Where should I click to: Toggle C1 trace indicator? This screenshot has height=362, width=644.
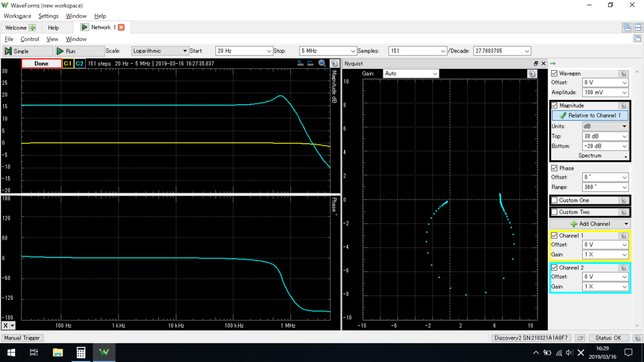pos(68,63)
